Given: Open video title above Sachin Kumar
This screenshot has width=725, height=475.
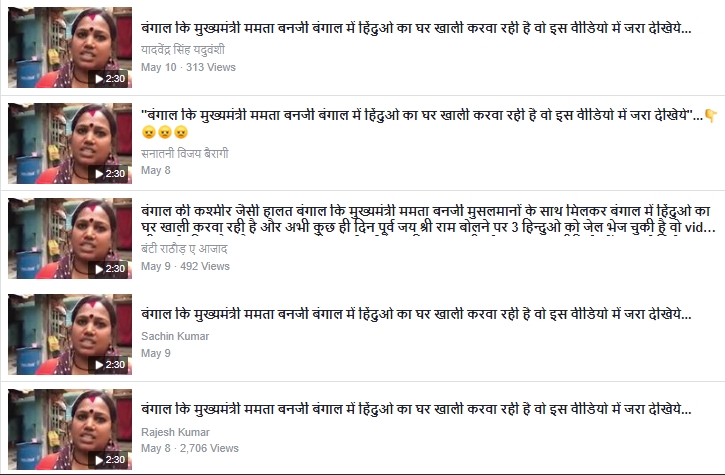Looking at the screenshot, I should pyautogui.click(x=416, y=315).
